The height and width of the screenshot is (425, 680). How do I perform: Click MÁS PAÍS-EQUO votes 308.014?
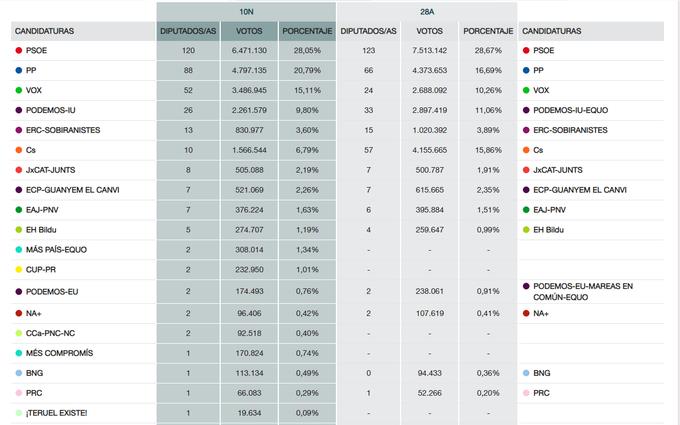tap(249, 249)
